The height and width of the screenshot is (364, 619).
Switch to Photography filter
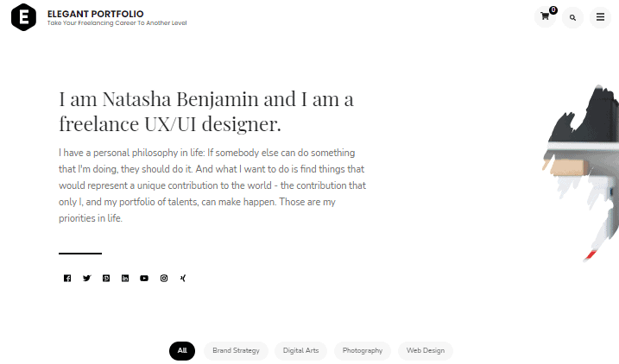pyautogui.click(x=363, y=350)
